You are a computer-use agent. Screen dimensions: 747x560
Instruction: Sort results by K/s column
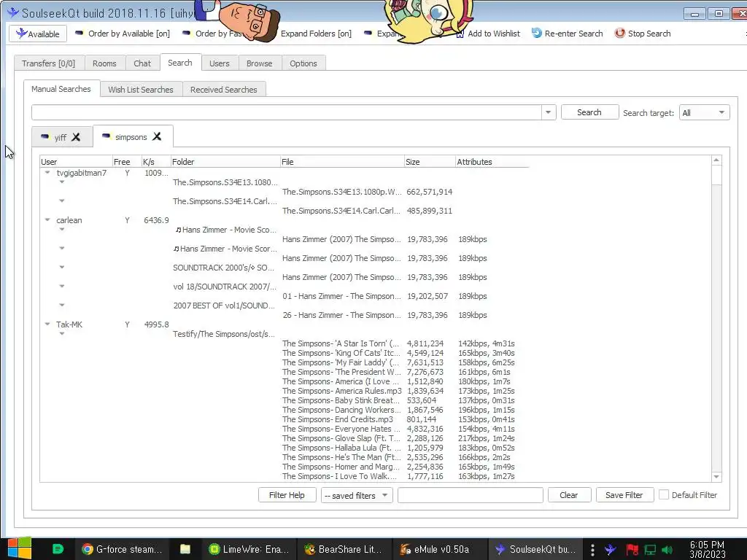coord(156,162)
